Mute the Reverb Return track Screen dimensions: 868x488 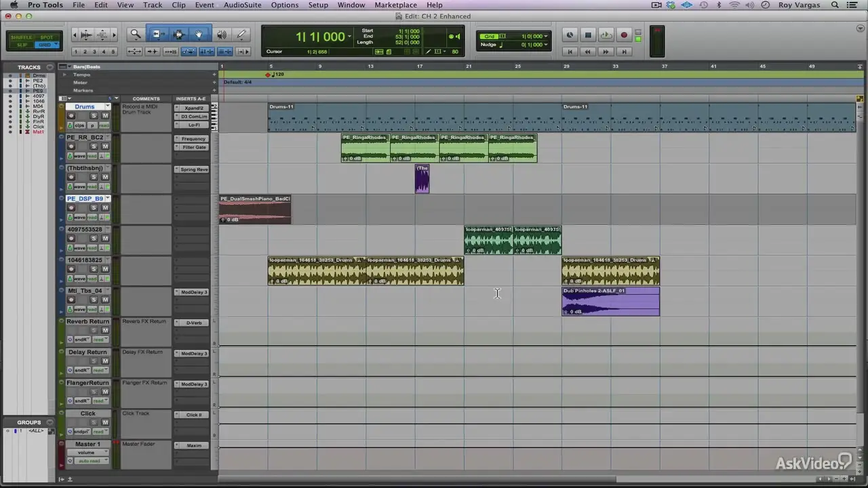coord(105,330)
